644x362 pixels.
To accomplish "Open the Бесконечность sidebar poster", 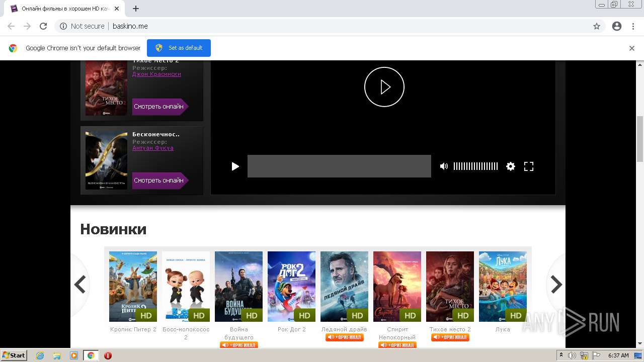I will 106,160.
